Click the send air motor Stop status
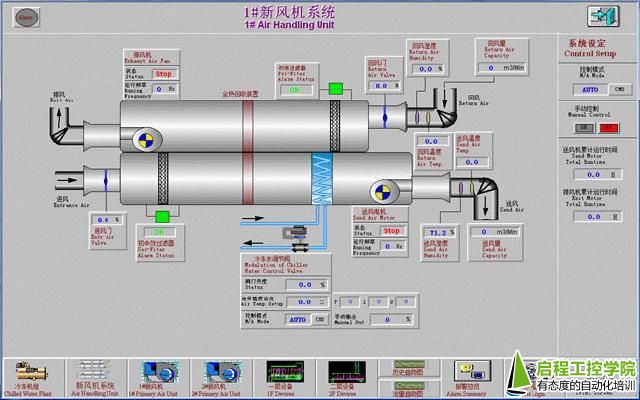Viewport: 640px width, 400px height. [391, 231]
